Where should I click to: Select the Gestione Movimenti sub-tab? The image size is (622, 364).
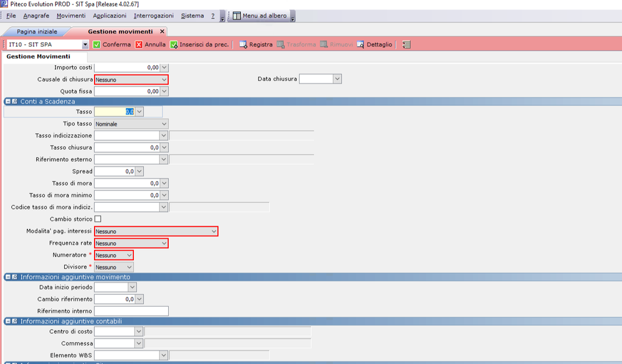(x=38, y=57)
